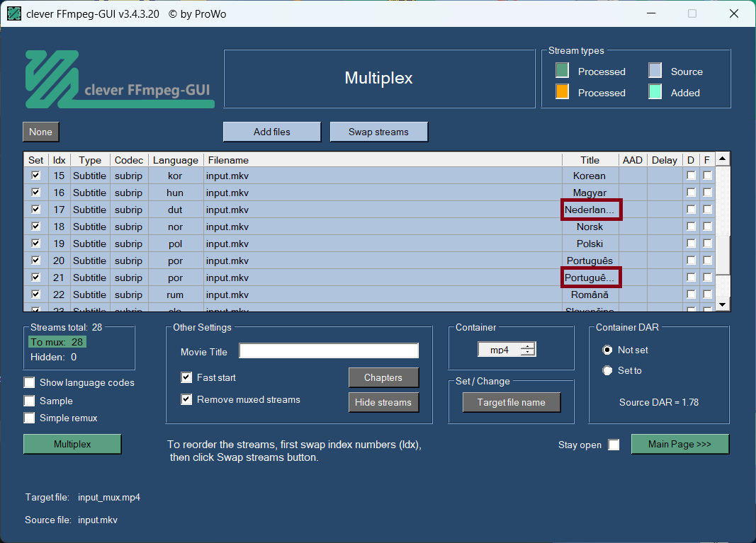Enable Show language codes checkbox
Viewport: 756px width, 543px height.
[x=30, y=383]
